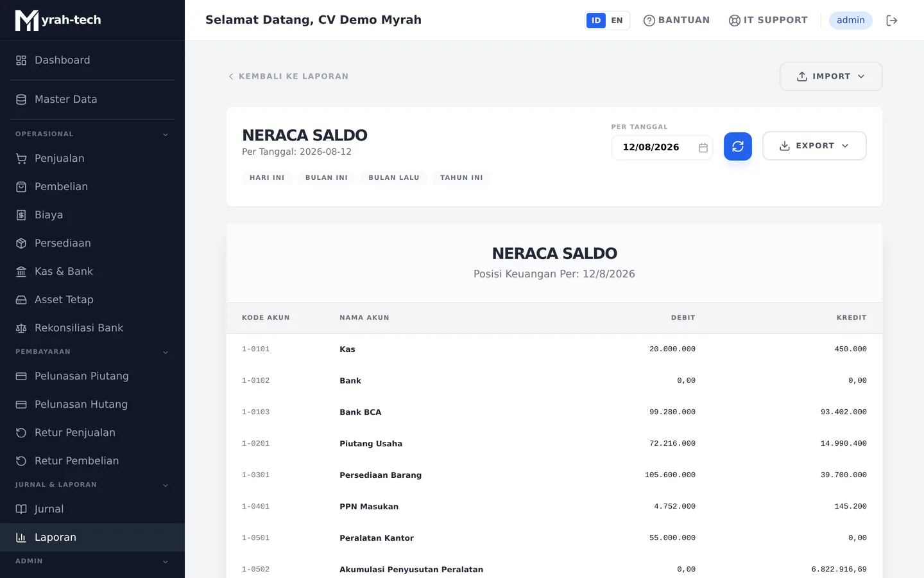Click the Per Tanggal date field
This screenshot has height=578, width=924.
coord(662,148)
